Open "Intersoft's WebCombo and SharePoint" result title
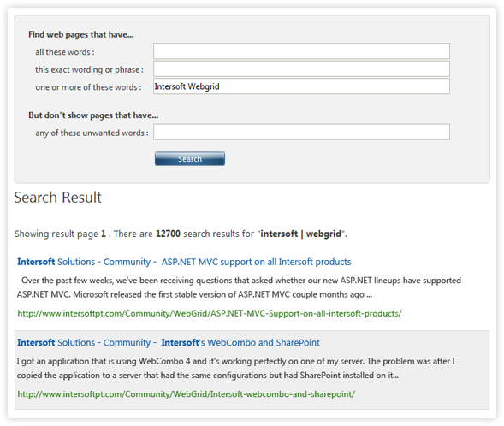This screenshot has height=426, width=504. (240, 342)
